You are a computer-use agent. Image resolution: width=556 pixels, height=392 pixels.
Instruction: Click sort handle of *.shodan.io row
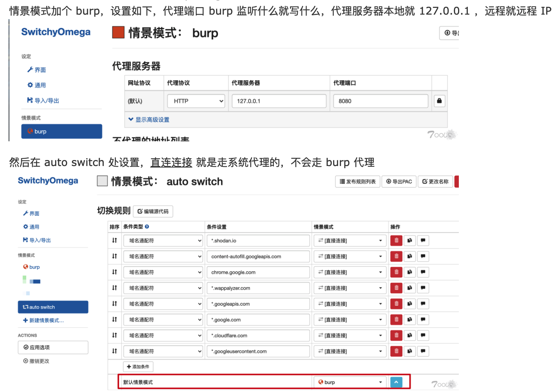pos(114,240)
